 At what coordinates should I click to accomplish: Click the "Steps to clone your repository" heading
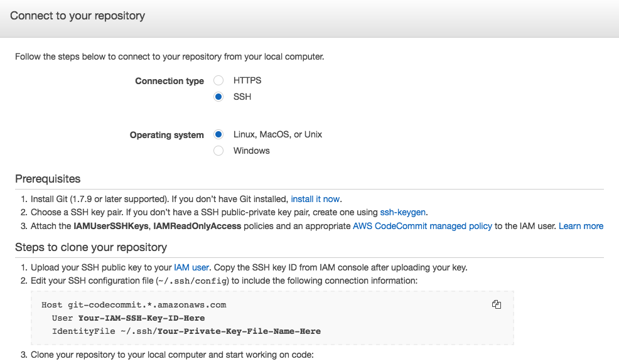90,247
